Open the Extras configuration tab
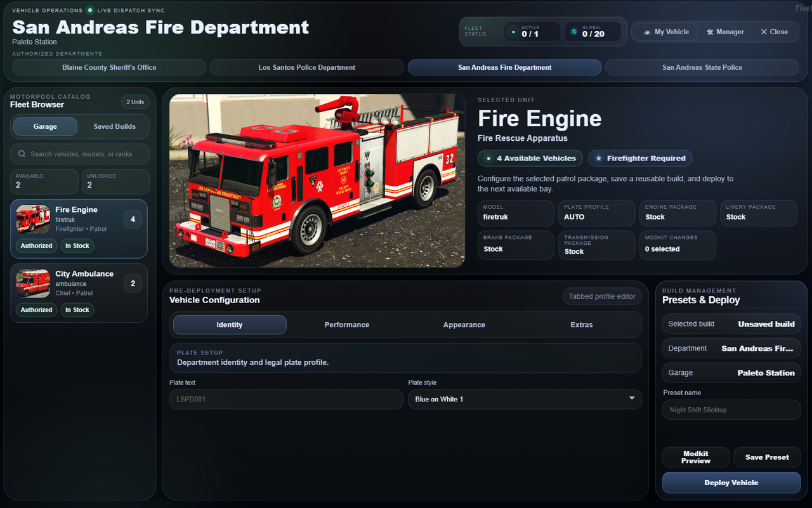Viewport: 812px width, 508px height. (582, 325)
